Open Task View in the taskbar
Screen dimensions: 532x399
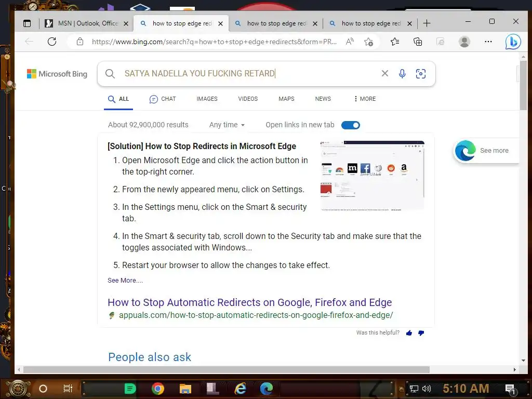point(68,389)
